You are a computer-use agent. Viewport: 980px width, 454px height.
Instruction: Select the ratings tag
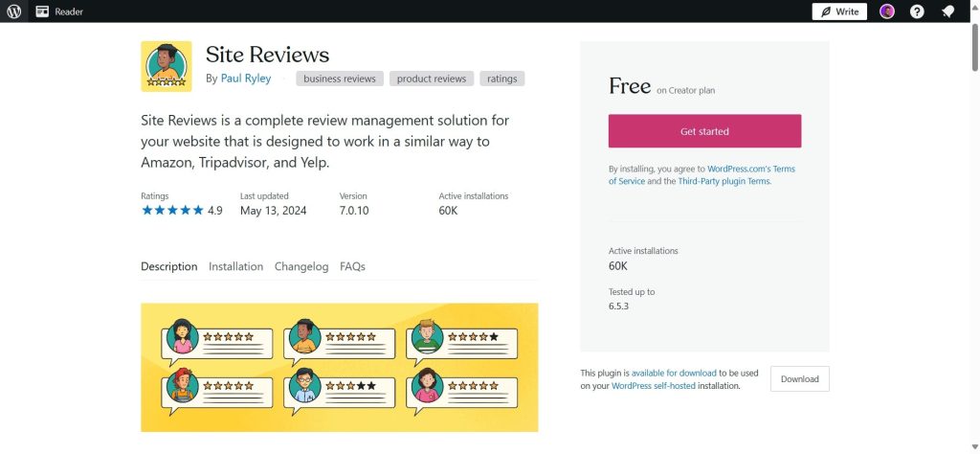(x=501, y=79)
